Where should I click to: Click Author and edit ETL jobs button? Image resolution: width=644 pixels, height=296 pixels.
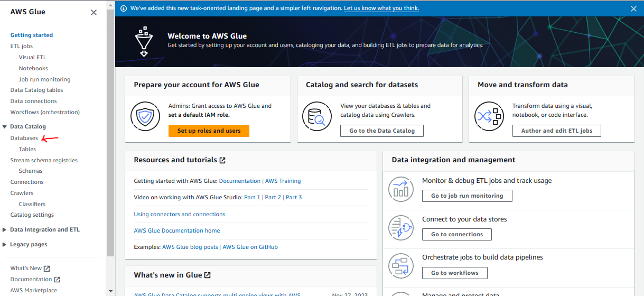(x=557, y=131)
